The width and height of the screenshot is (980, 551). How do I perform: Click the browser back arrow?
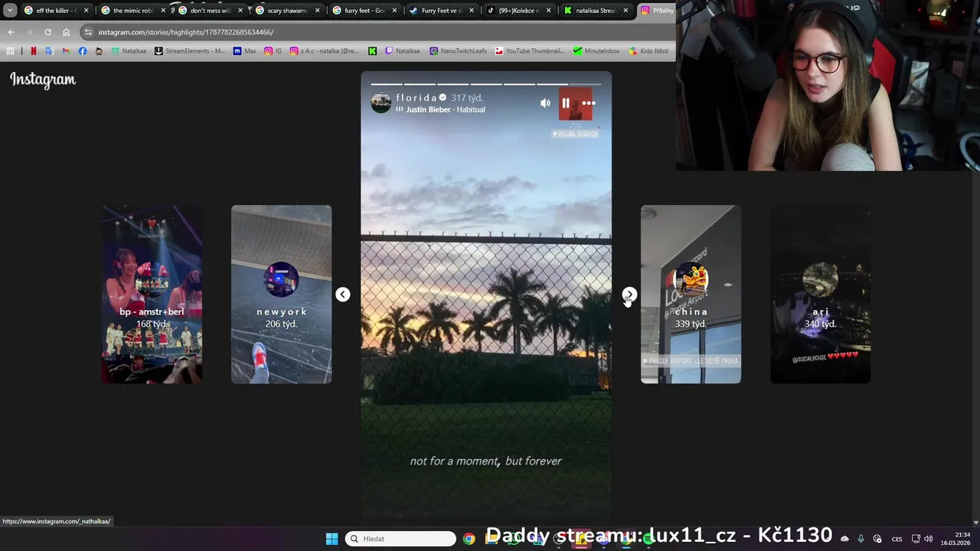(11, 32)
